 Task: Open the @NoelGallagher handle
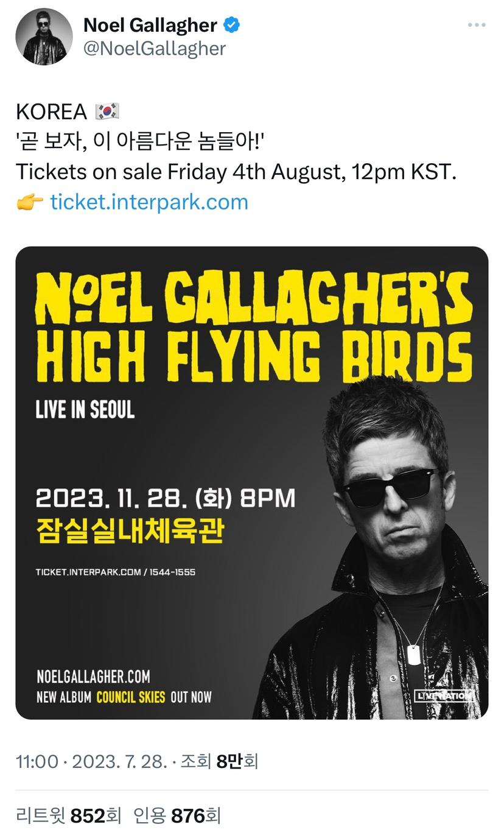tap(154, 49)
